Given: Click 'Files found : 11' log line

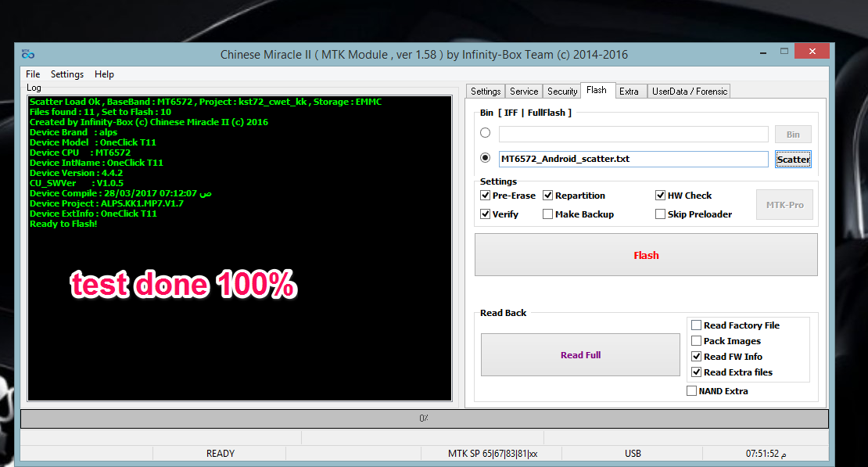Looking at the screenshot, I should (x=100, y=112).
